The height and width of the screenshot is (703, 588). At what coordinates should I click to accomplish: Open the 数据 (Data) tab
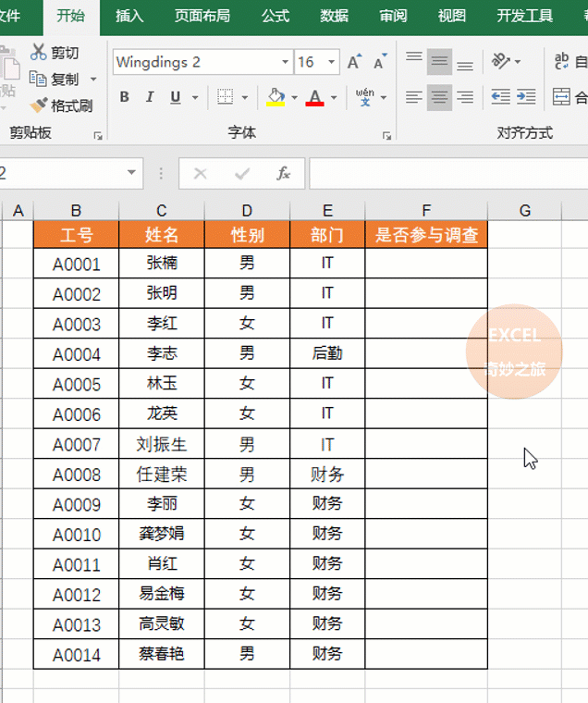coord(335,16)
